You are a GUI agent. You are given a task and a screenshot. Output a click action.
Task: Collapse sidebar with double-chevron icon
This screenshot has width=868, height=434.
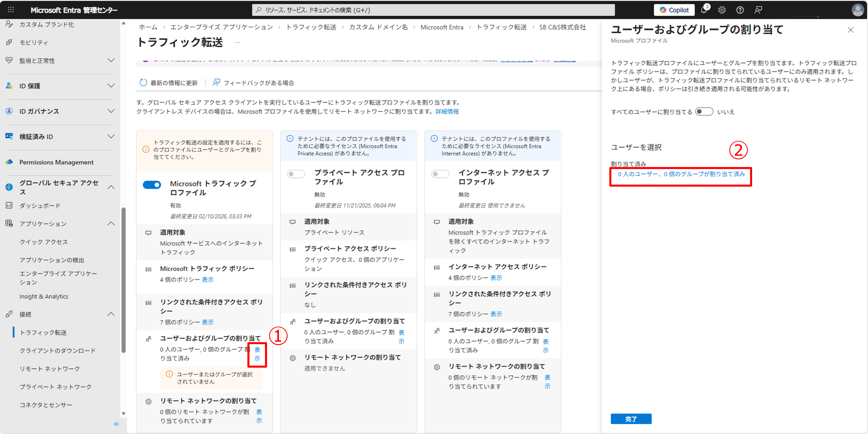coord(116,424)
